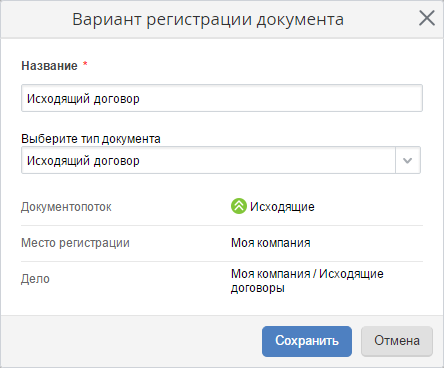The height and width of the screenshot is (368, 444).
Task: Click the red required asterisk marker
Action: tap(85, 63)
